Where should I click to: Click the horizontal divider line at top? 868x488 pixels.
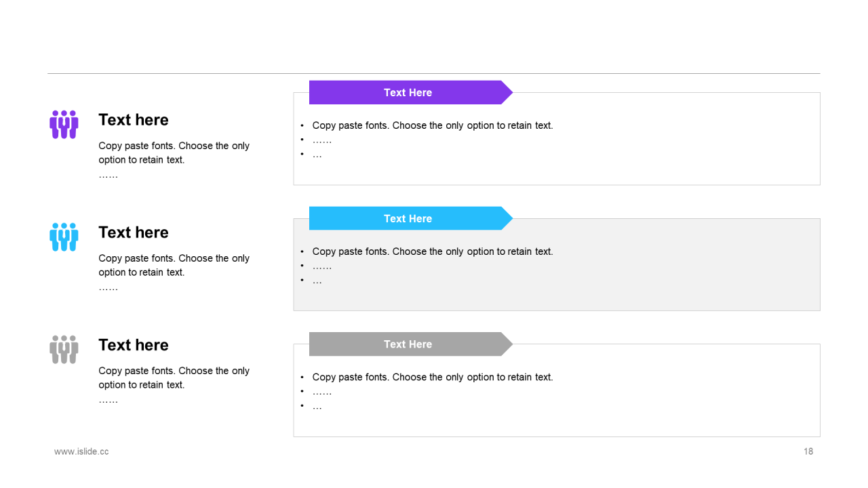pos(434,73)
